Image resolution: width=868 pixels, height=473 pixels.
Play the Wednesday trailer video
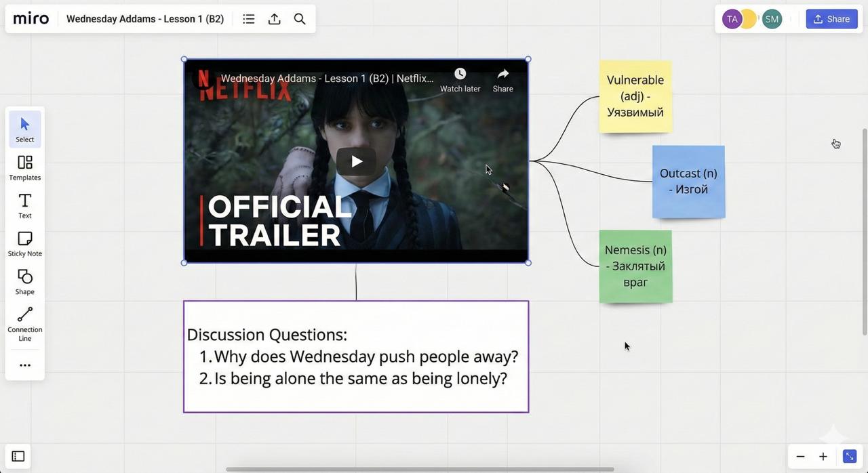tap(356, 161)
